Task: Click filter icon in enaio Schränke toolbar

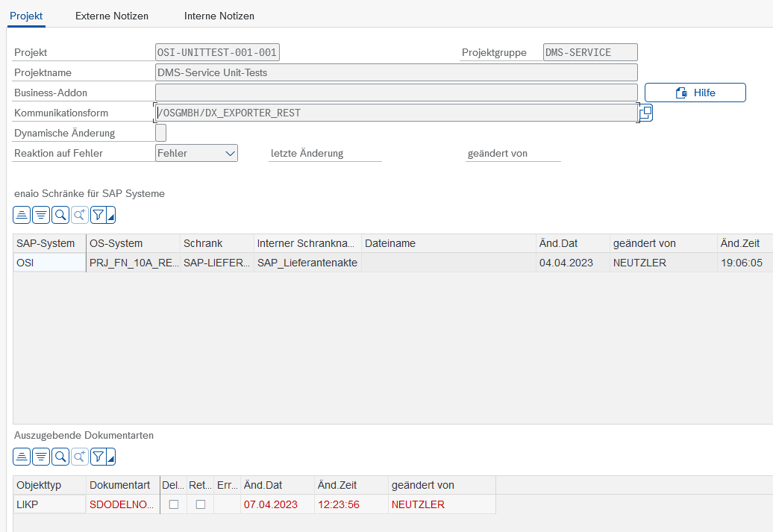Action: (98, 216)
